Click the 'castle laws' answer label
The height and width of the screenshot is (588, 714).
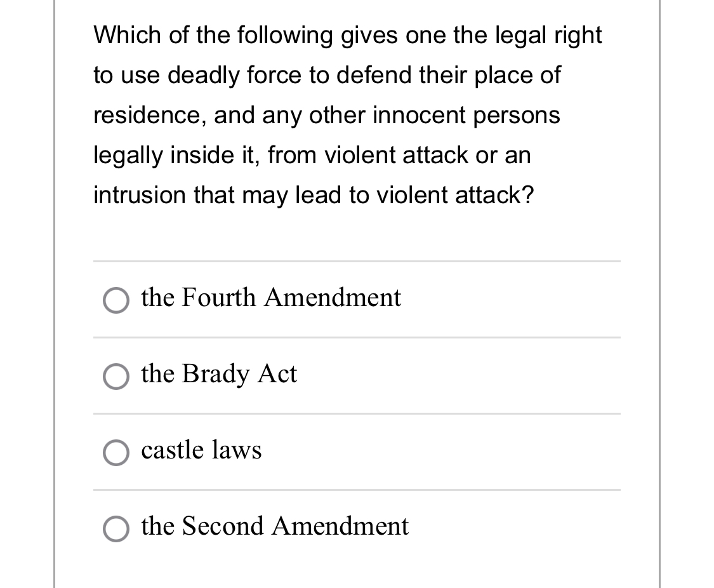point(201,450)
